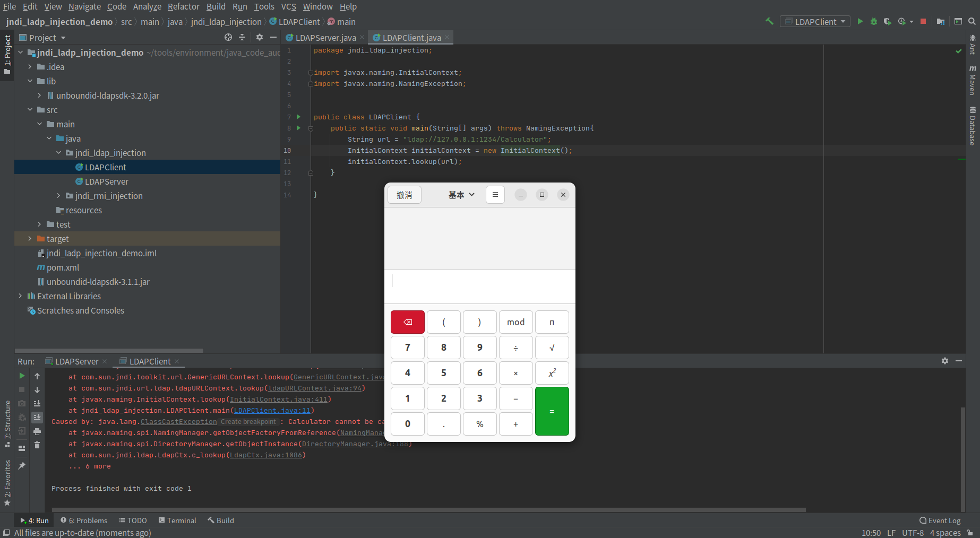
Task: Start debugging with the green bug icon
Action: click(874, 22)
